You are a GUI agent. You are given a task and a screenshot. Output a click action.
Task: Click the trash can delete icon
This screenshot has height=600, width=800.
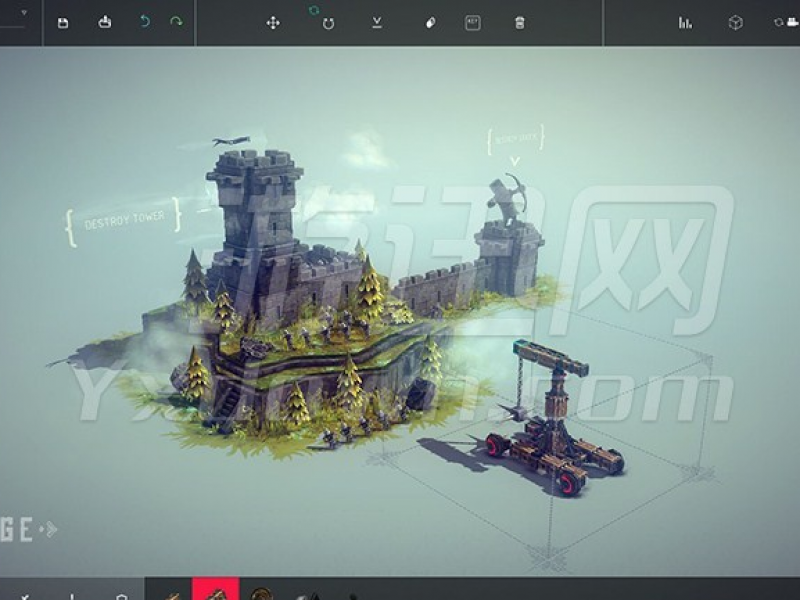point(519,22)
